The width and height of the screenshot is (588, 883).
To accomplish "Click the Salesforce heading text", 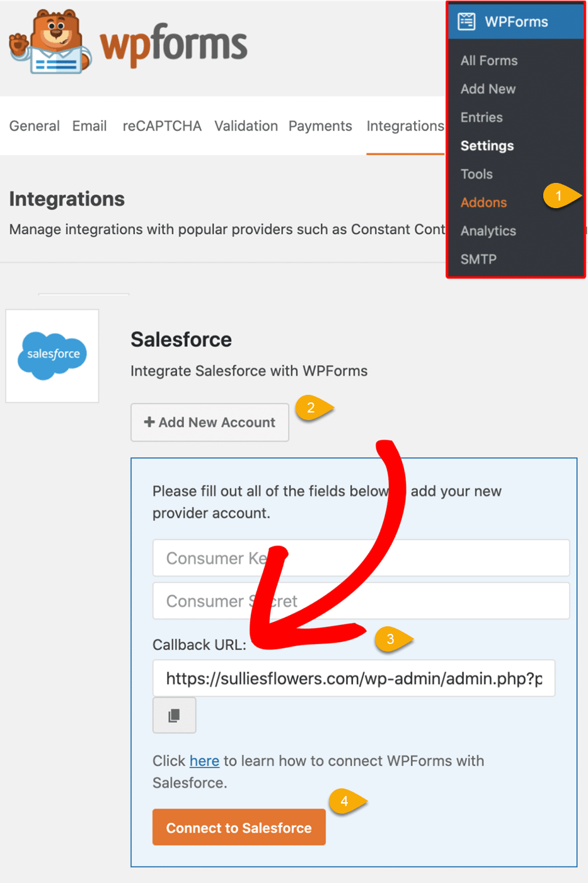I will tap(181, 339).
